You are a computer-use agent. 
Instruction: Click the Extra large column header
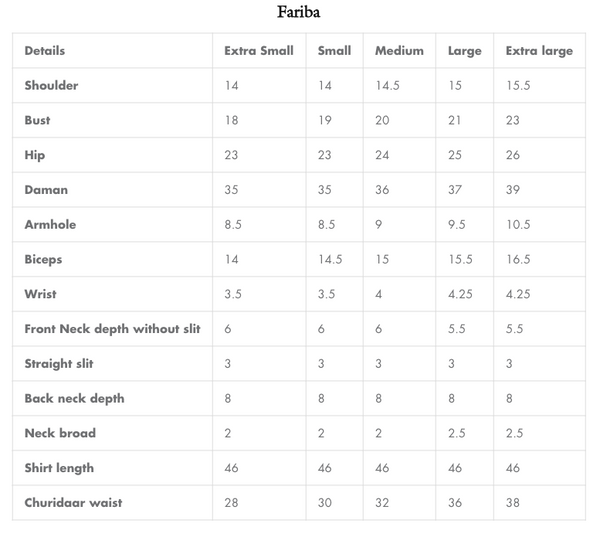pyautogui.click(x=539, y=51)
